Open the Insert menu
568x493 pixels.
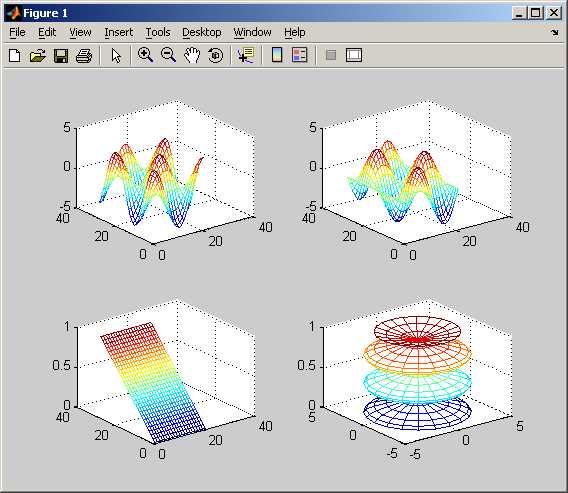pyautogui.click(x=119, y=32)
